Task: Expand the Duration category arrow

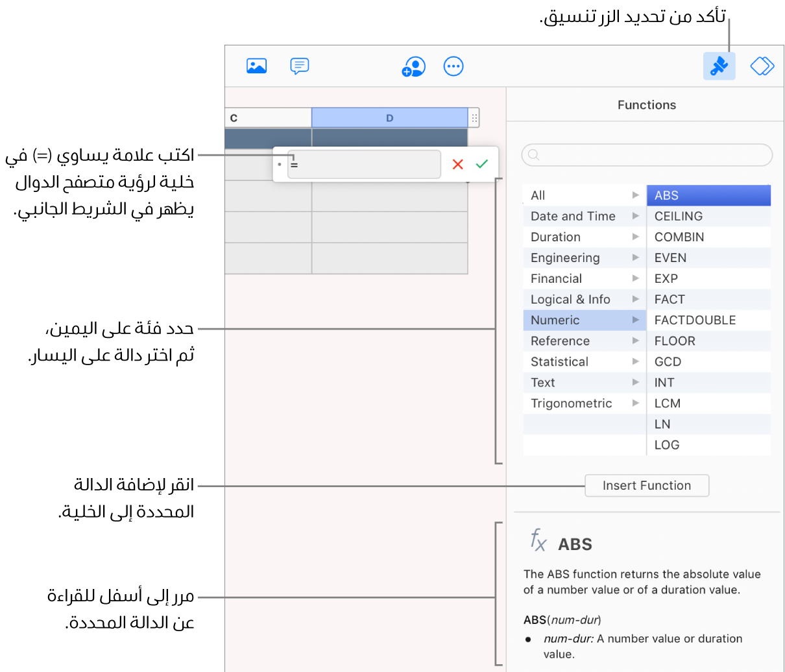Action: [x=636, y=237]
